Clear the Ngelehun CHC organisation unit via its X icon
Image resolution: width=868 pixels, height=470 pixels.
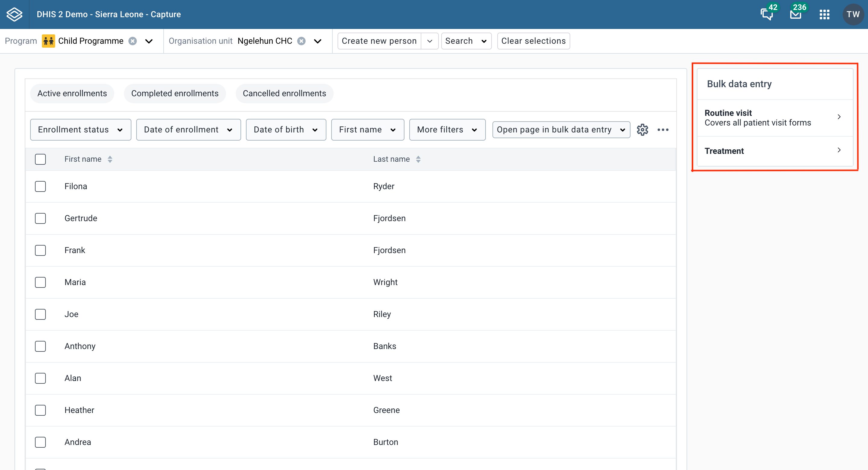(x=302, y=41)
